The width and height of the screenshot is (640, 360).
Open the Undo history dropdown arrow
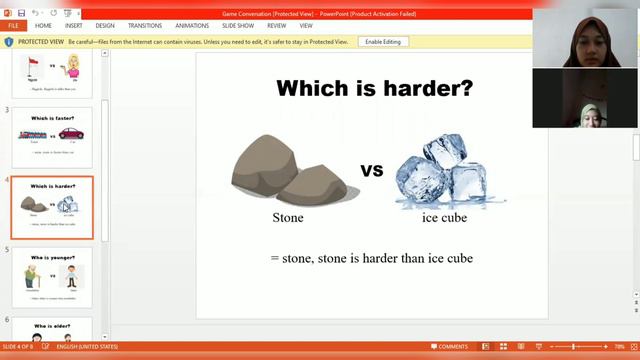pyautogui.click(x=42, y=14)
